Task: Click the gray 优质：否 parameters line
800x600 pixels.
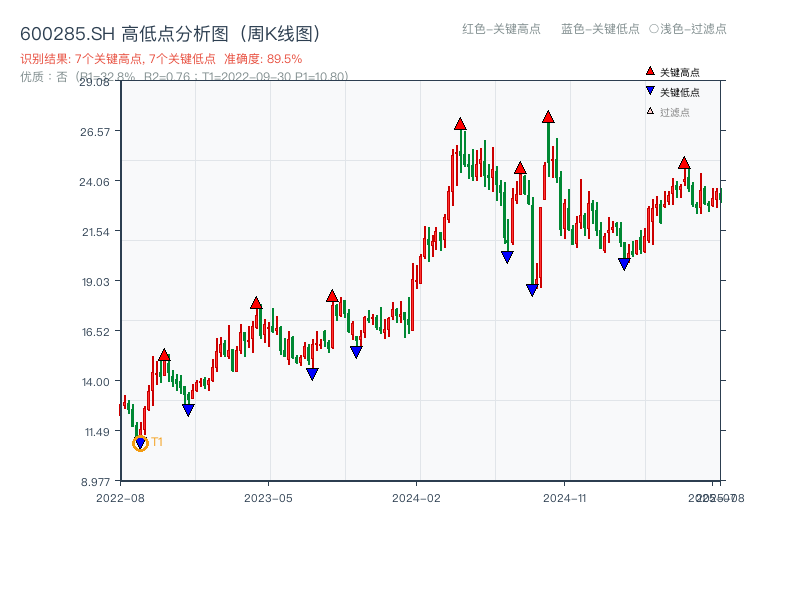Action: pyautogui.click(x=184, y=77)
